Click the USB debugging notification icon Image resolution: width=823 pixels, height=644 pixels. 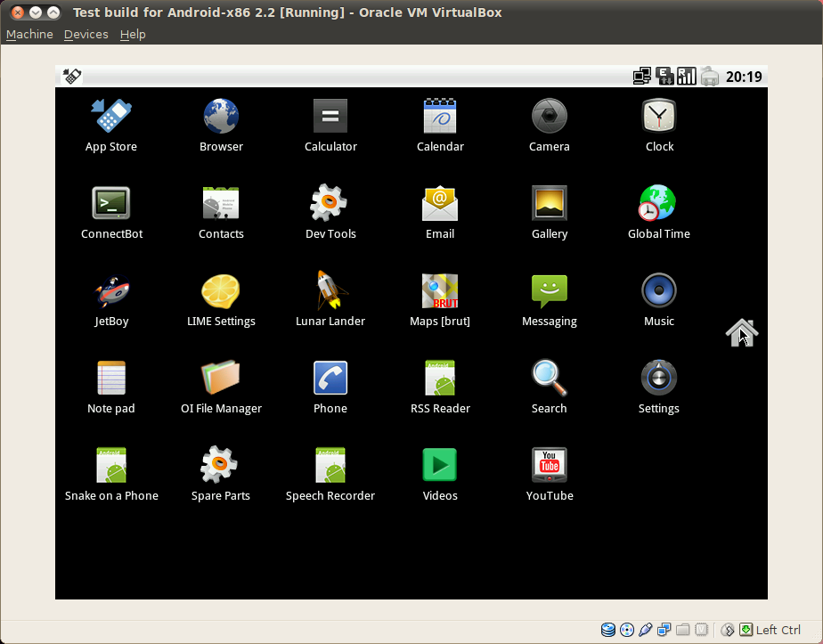[72, 77]
